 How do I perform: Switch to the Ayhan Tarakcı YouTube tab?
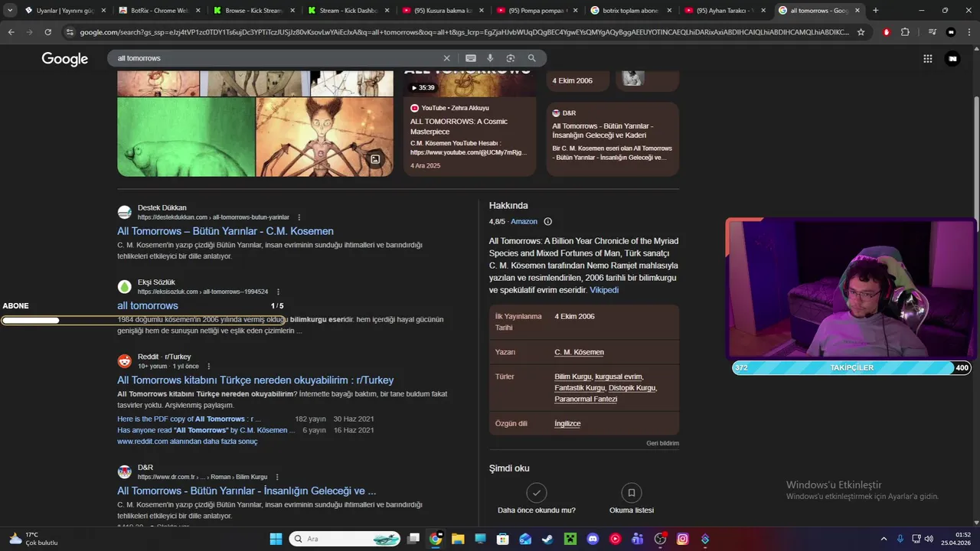click(x=725, y=11)
